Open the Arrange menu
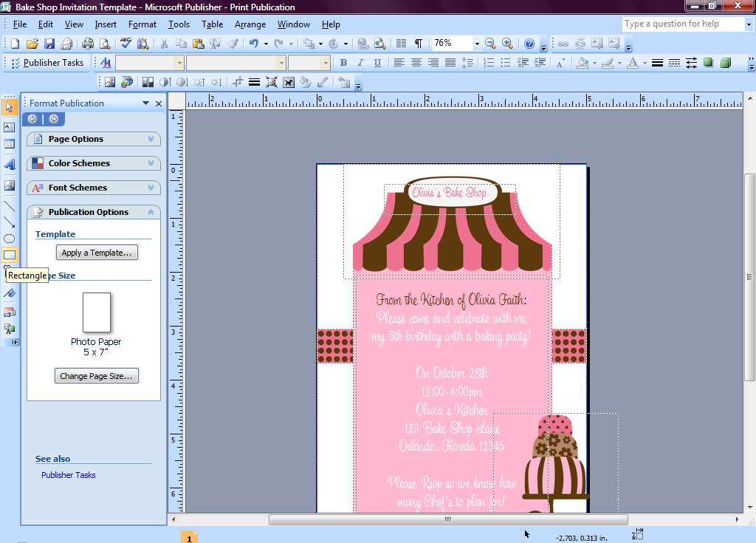This screenshot has height=543, width=756. (250, 24)
